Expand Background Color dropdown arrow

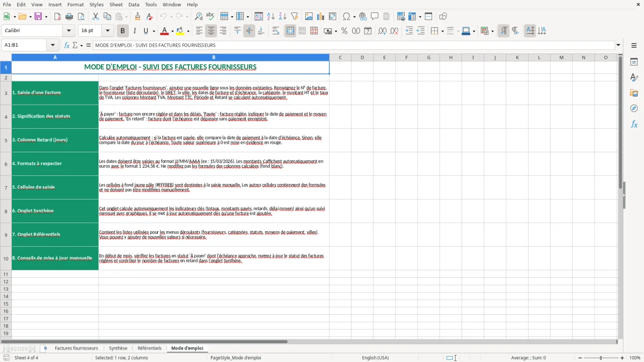188,31
